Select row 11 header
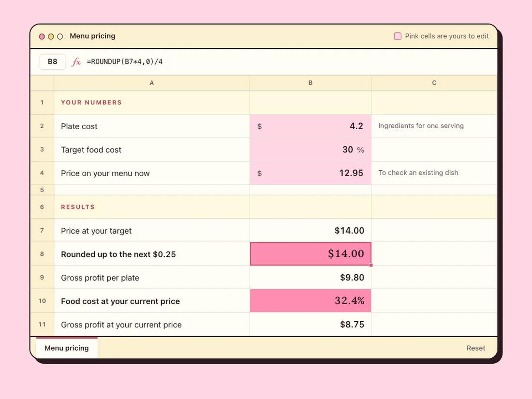Image resolution: width=532 pixels, height=399 pixels. (42, 325)
